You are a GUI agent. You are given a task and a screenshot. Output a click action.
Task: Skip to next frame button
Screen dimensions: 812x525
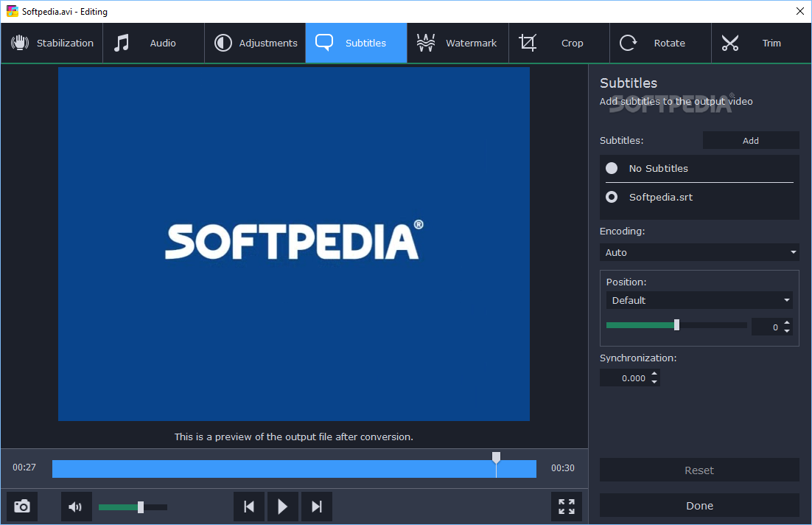coord(316,507)
